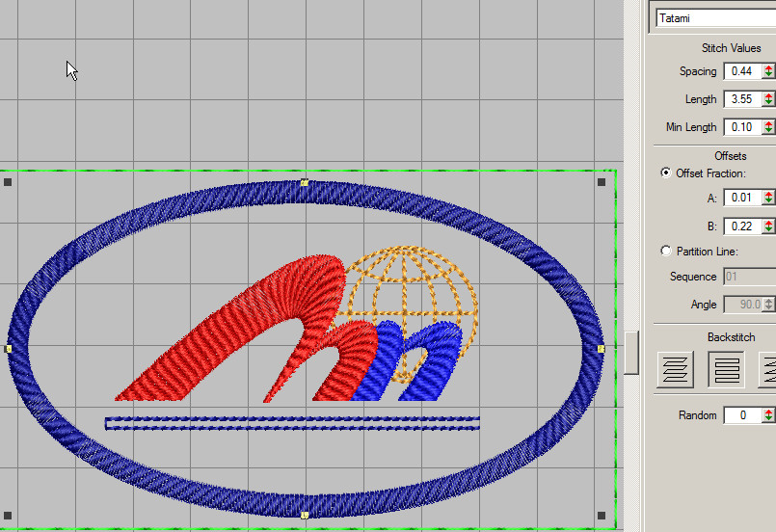This screenshot has width=776, height=532.
Task: Select the blue double-line rectangle below logo
Action: tap(292, 424)
